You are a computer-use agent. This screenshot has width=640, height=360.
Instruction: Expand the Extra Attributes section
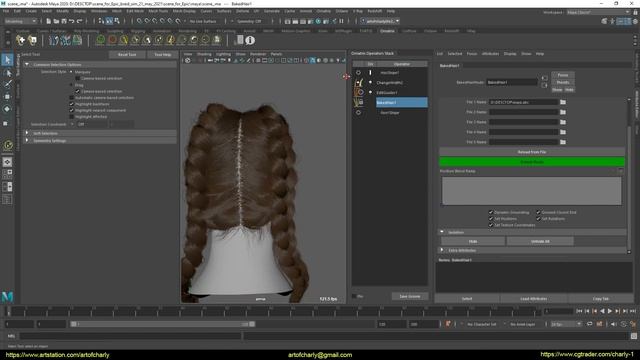click(x=442, y=250)
